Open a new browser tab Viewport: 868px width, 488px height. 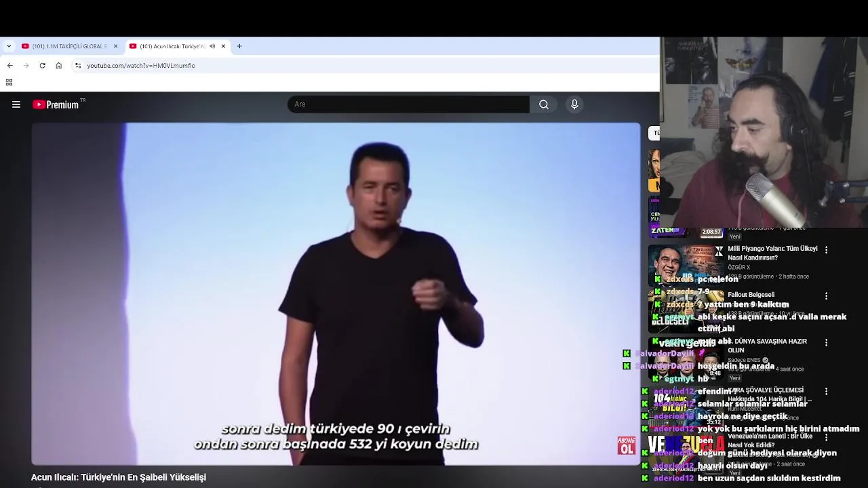pyautogui.click(x=239, y=46)
